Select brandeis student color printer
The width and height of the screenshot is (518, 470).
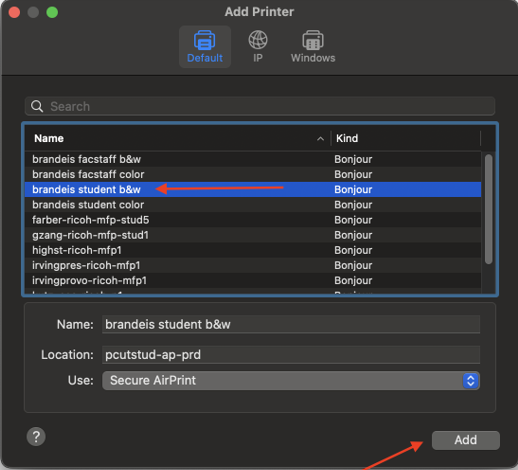(253, 205)
